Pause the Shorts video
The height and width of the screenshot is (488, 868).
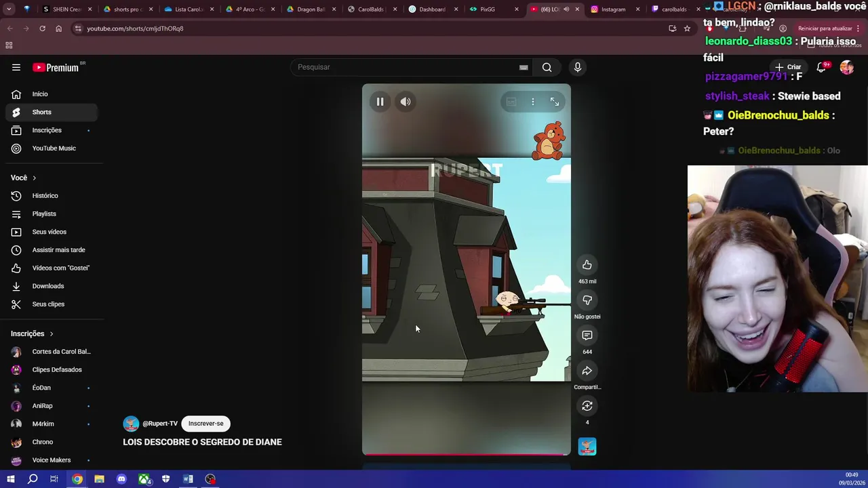tap(380, 102)
